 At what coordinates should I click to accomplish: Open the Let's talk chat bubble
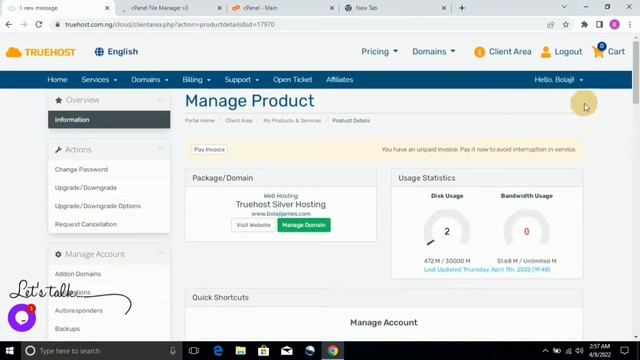coord(22,318)
